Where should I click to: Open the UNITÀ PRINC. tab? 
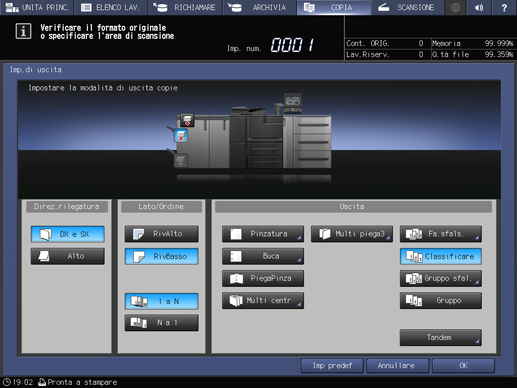click(x=37, y=7)
